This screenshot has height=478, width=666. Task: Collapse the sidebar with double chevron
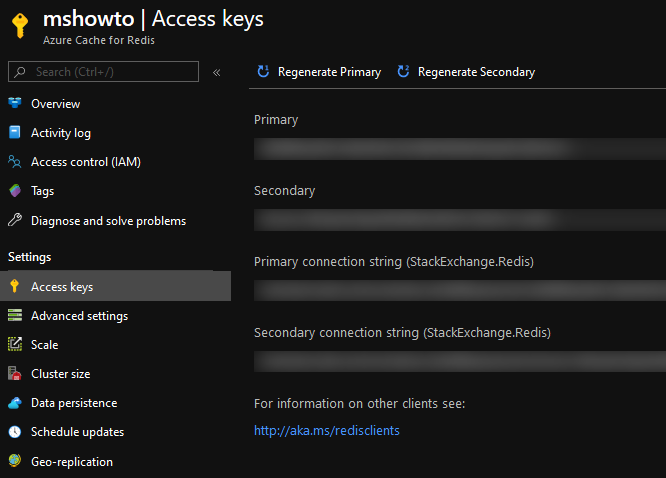coord(217,73)
